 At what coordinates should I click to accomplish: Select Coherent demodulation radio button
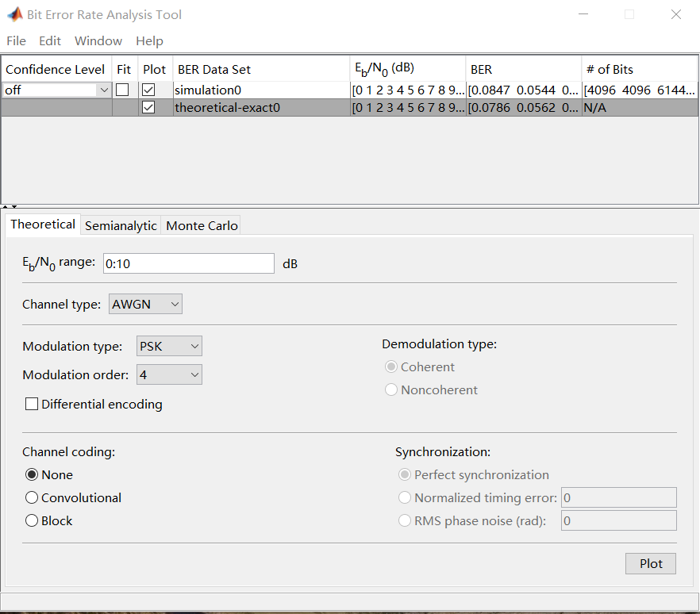coord(391,366)
